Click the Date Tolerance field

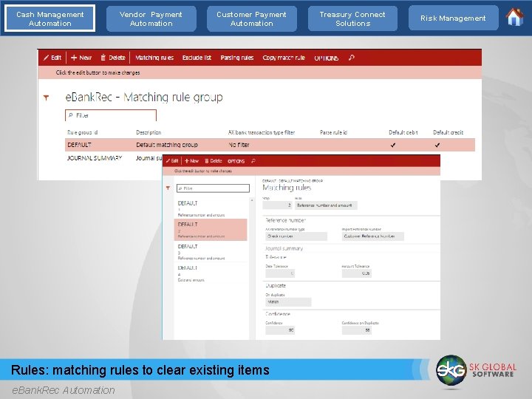(280, 273)
